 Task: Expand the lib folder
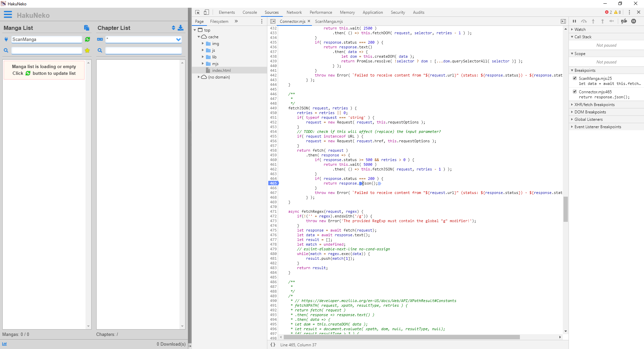pos(203,57)
